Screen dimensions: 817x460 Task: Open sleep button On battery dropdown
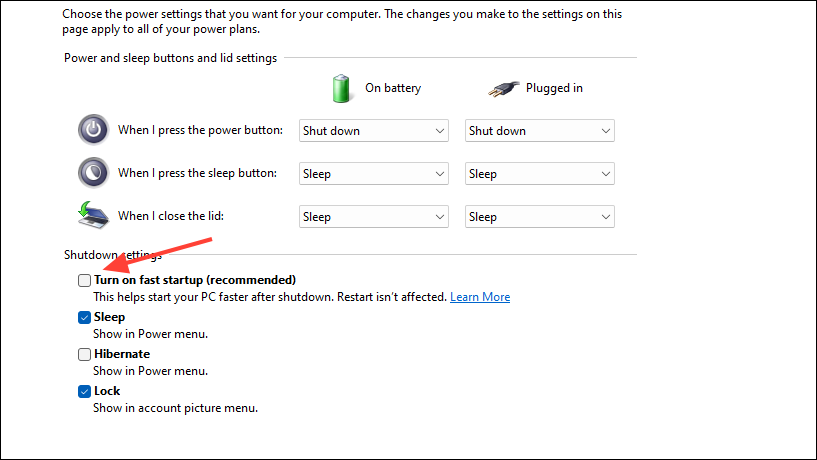374,173
